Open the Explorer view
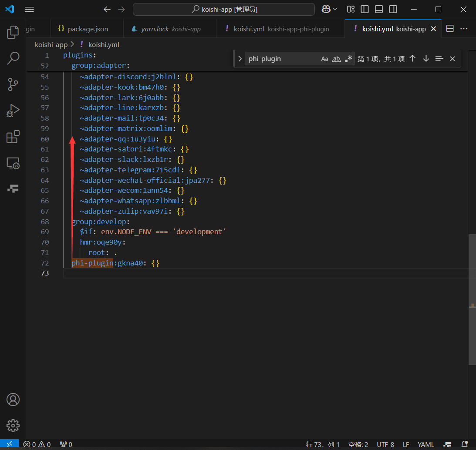 click(13, 31)
